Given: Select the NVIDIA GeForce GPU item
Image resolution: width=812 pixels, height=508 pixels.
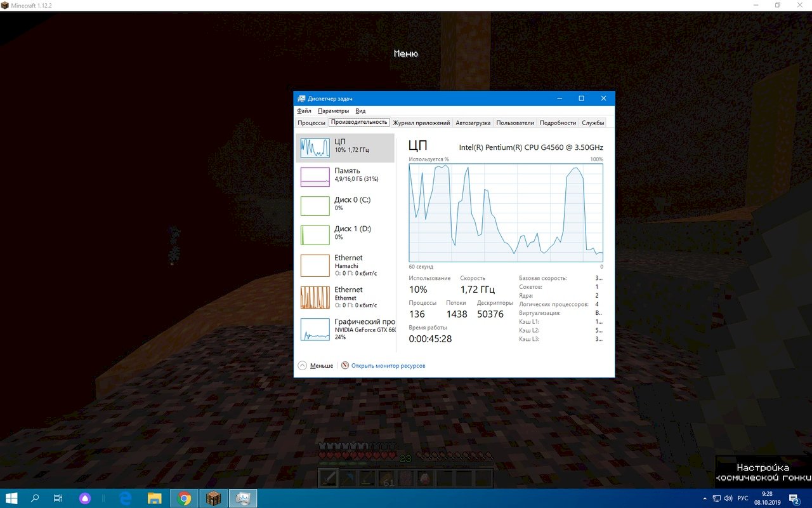Looking at the screenshot, I should coord(345,329).
